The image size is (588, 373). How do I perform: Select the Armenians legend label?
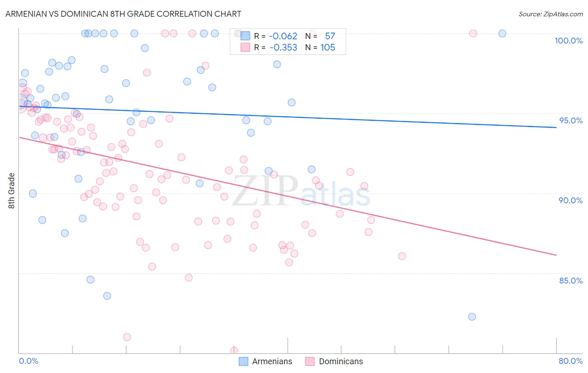[x=272, y=361]
